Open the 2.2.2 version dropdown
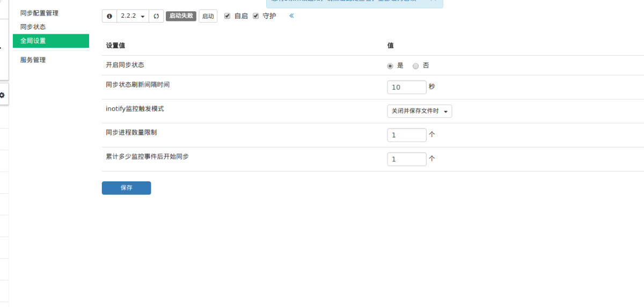The width and height of the screenshot is (644, 307). tap(133, 16)
